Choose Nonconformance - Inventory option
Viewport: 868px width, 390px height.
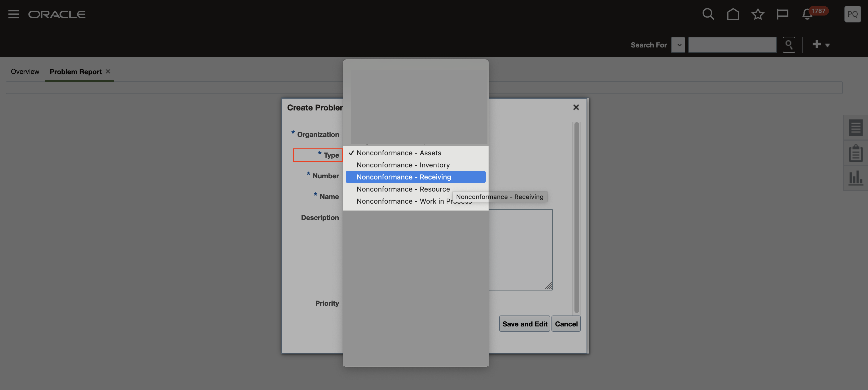[x=403, y=165]
